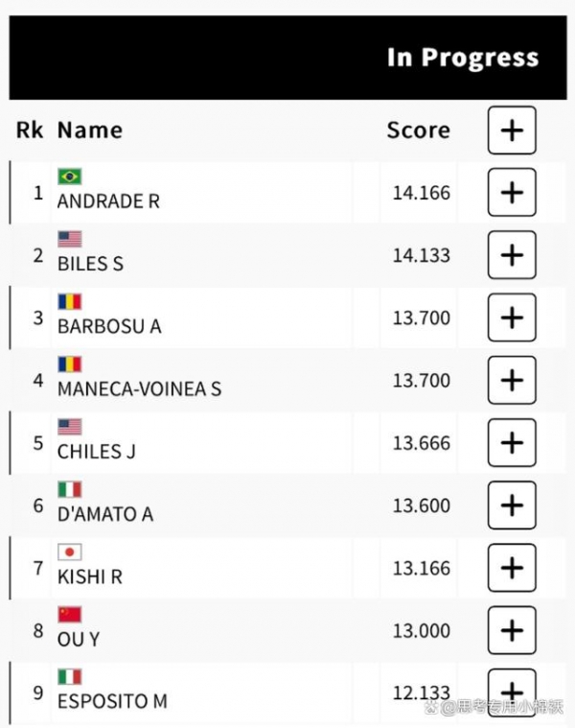Screen dimensions: 575x728
Task: Expand all rows with header plus button
Action: point(512,130)
